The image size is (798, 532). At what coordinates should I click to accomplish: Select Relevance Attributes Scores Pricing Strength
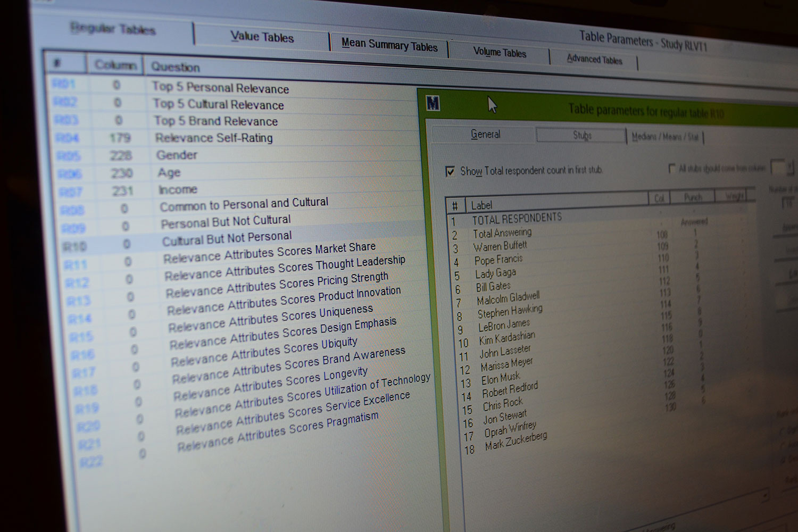277,285
